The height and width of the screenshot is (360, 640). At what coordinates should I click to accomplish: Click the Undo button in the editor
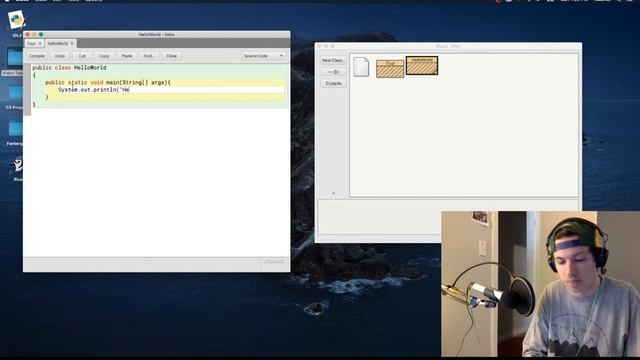click(x=60, y=56)
